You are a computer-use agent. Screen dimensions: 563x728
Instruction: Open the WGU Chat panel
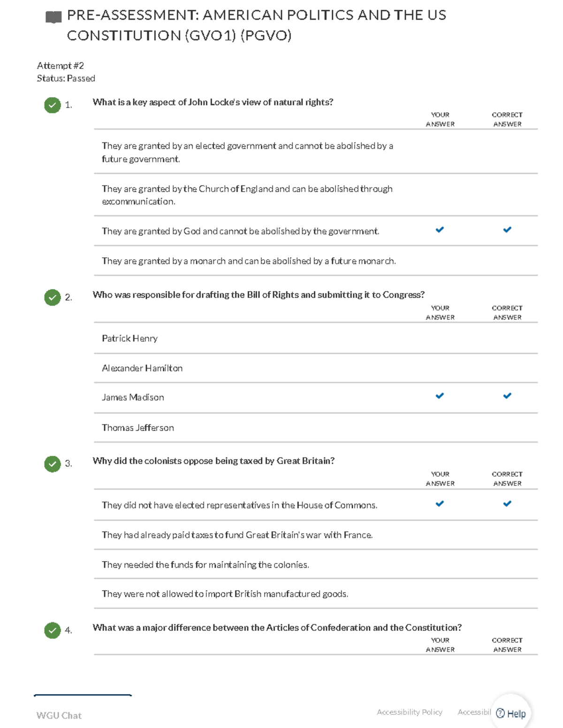pyautogui.click(x=59, y=715)
